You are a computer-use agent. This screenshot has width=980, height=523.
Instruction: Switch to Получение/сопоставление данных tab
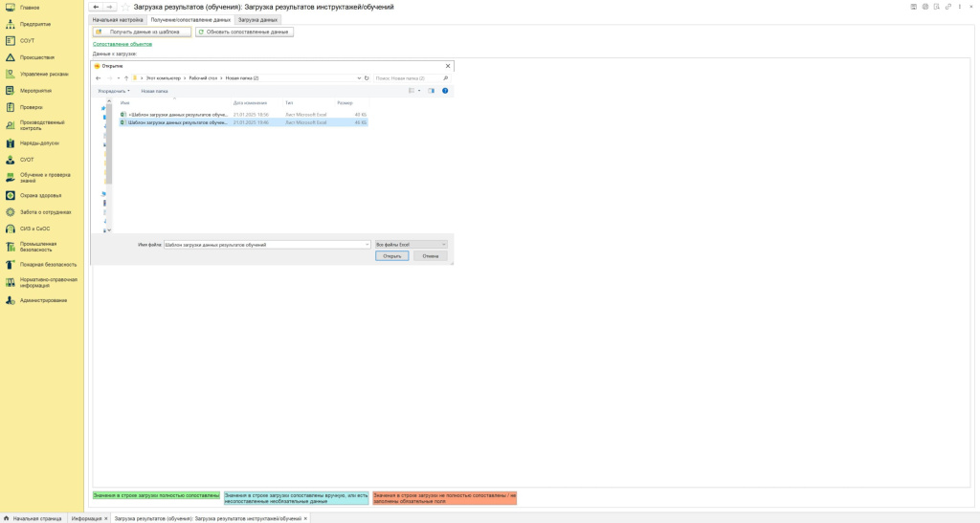click(x=190, y=20)
